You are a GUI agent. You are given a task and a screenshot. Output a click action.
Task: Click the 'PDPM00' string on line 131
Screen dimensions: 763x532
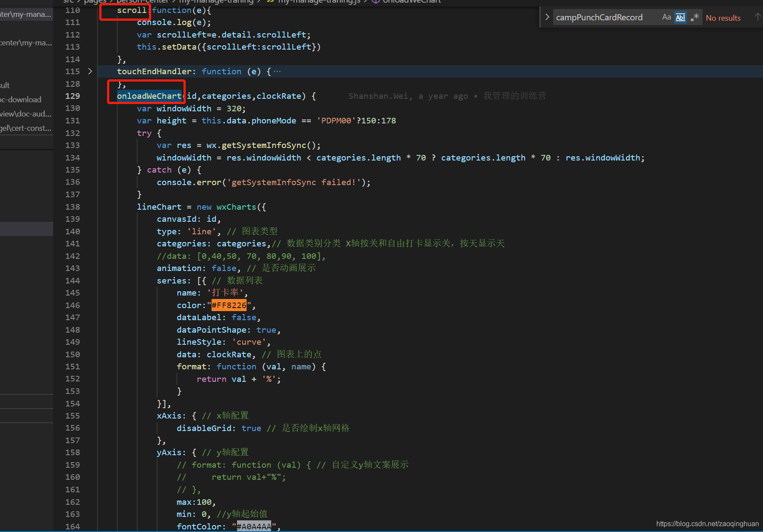click(336, 120)
